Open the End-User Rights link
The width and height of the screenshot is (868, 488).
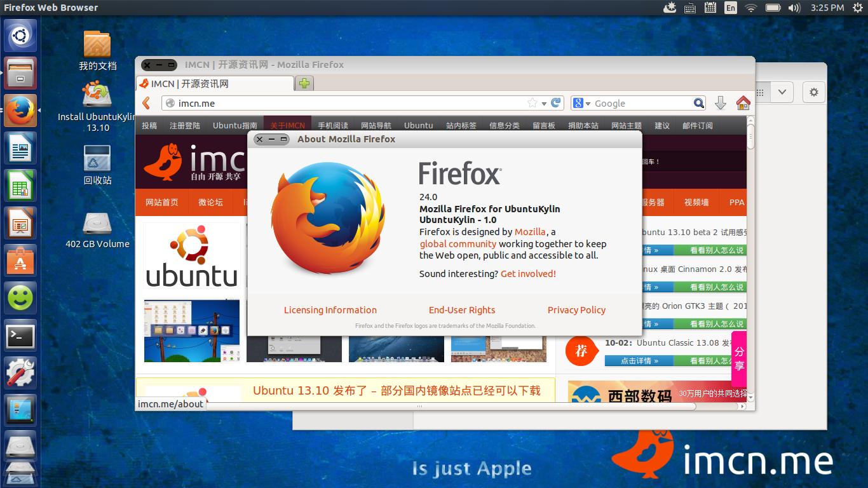click(462, 310)
